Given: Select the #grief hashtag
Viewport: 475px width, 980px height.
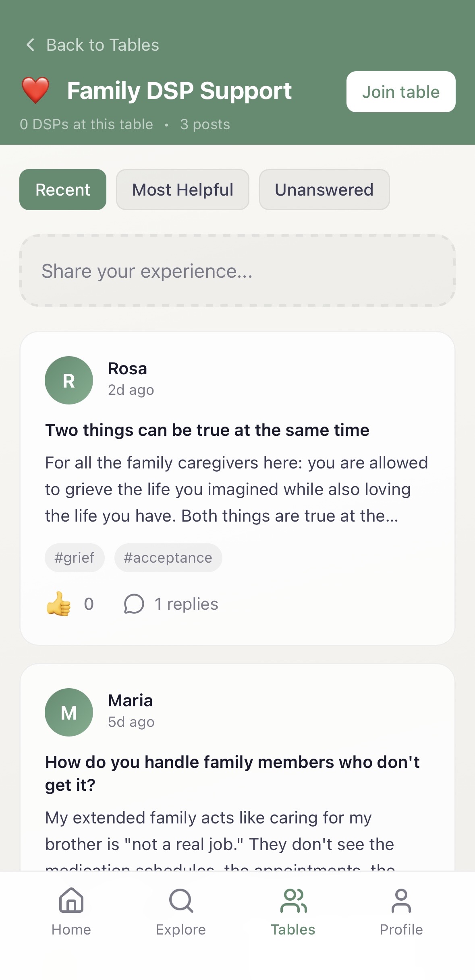Looking at the screenshot, I should 75,558.
